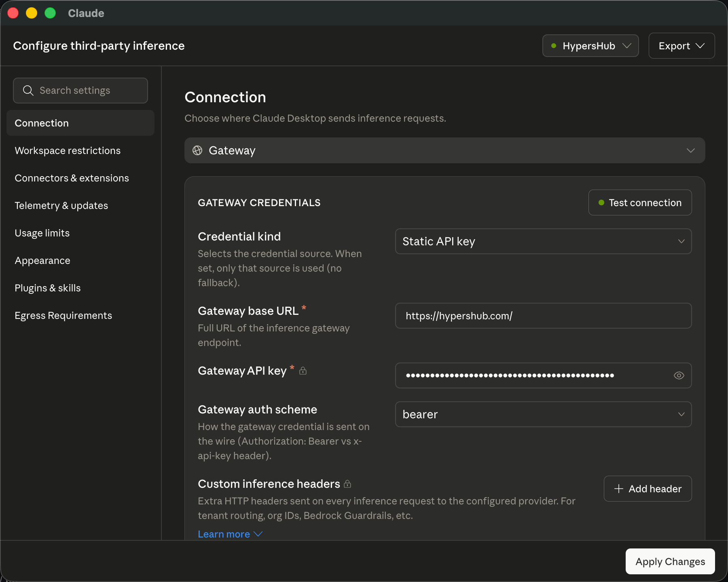Click the Gateway base URL field
The image size is (728, 582).
[x=544, y=316]
